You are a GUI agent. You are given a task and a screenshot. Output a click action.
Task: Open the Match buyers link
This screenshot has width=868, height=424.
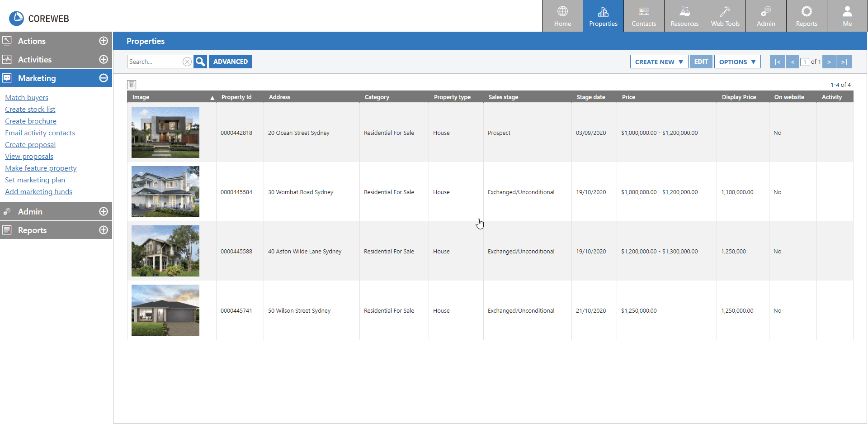27,97
